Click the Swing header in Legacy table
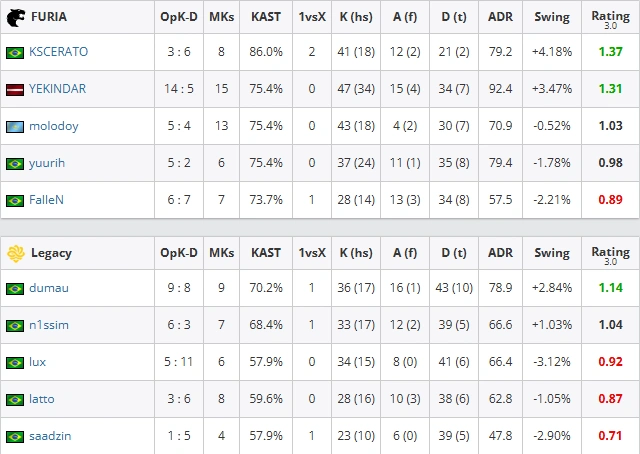Screen dimensions: 640x454 [x=552, y=253]
